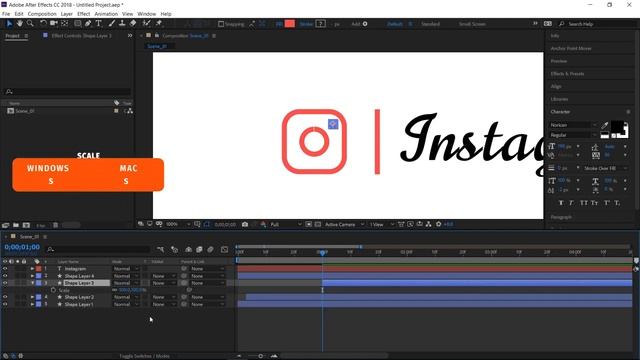Toggle the Snapping checkbox

221,24
